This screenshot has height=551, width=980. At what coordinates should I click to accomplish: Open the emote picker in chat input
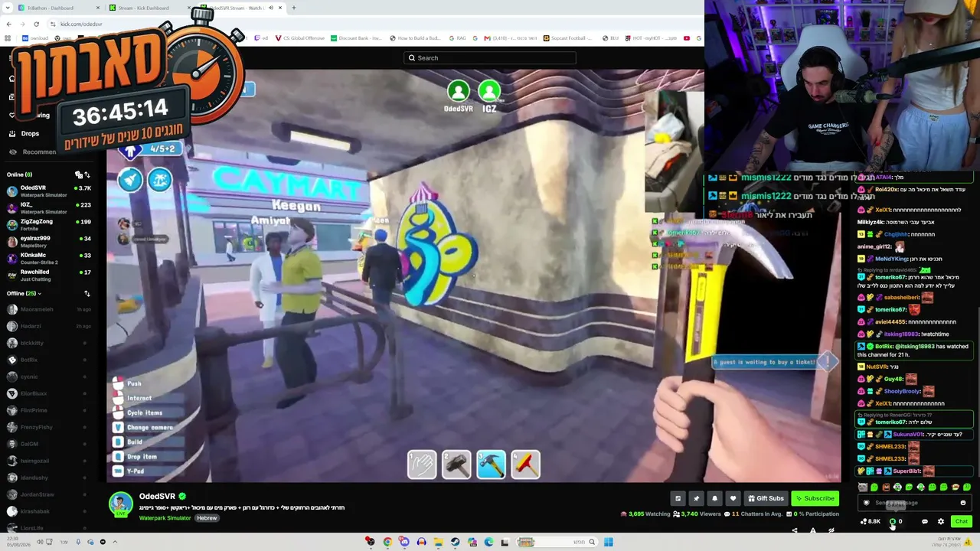tap(963, 503)
